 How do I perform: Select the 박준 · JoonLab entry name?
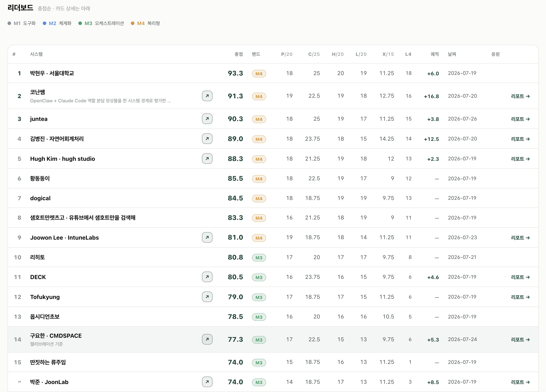pyautogui.click(x=49, y=382)
